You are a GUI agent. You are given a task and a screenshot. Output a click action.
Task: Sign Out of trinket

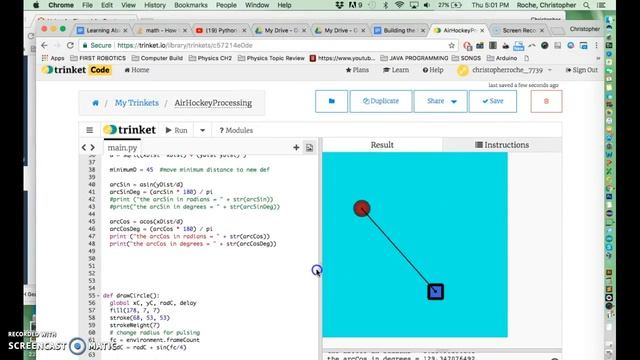[x=582, y=70]
